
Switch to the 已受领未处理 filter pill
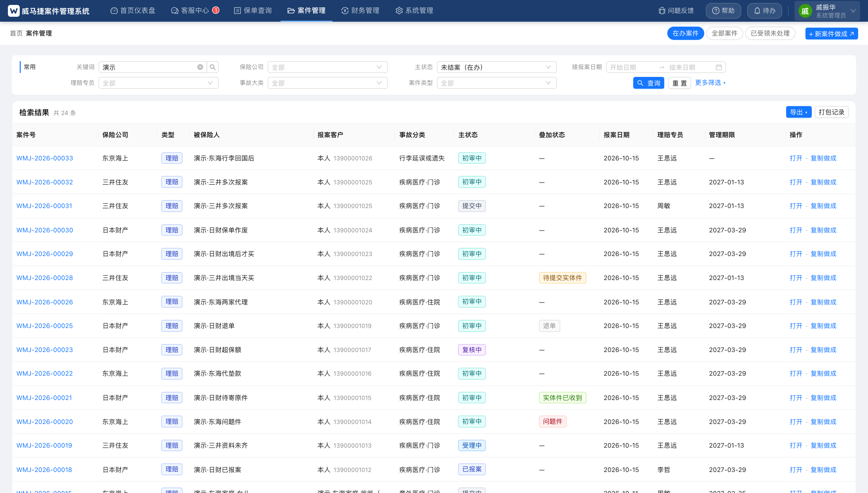(x=770, y=33)
